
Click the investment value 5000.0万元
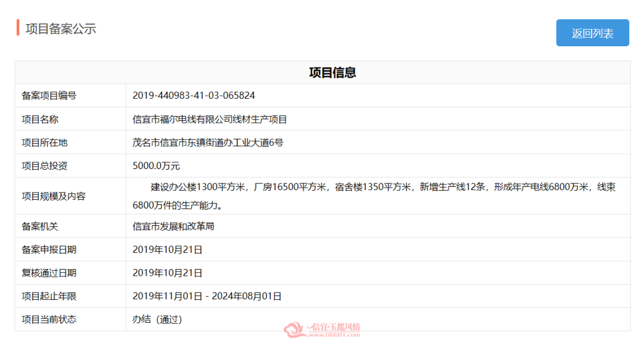click(x=156, y=166)
